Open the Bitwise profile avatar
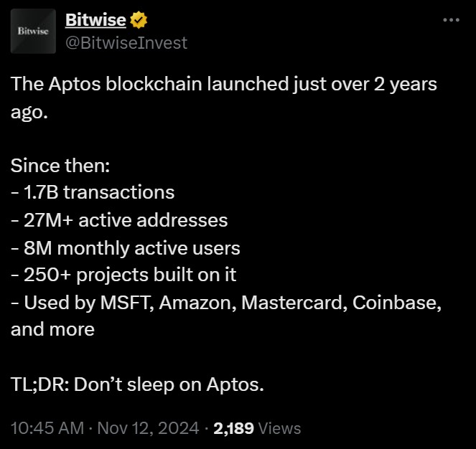The width and height of the screenshot is (476, 449). coord(33,31)
